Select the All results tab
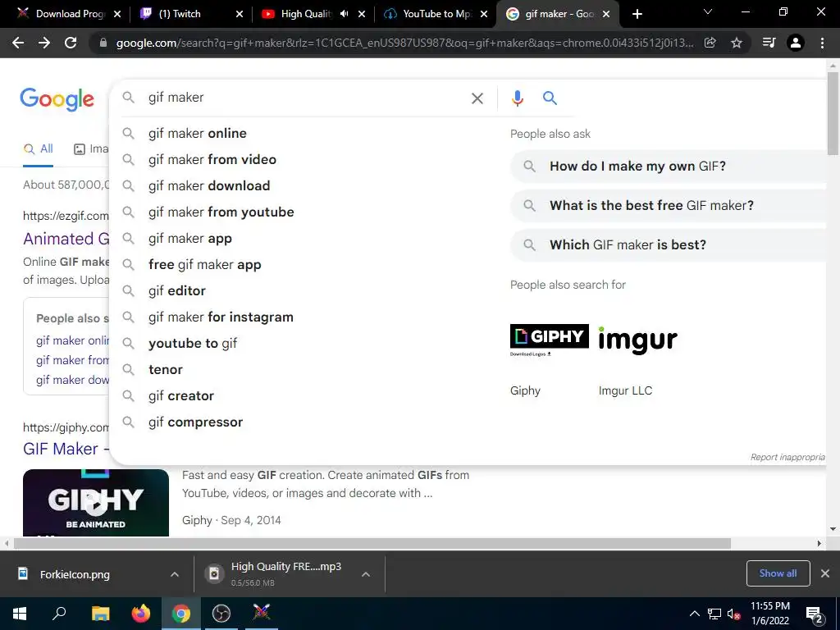This screenshot has width=840, height=630. click(38, 149)
